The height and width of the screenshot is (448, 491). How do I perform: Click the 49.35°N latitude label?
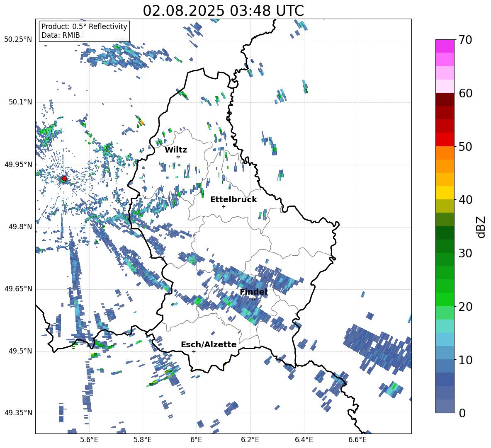[19, 413]
